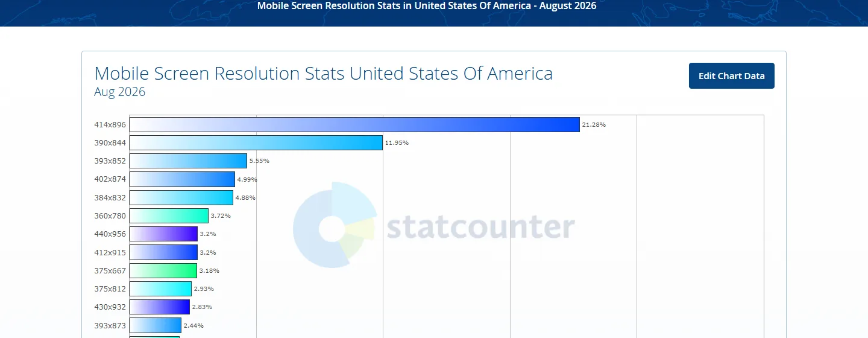Viewport: 868px width, 338px height.
Task: Click the 3.18% value label
Action: [209, 270]
